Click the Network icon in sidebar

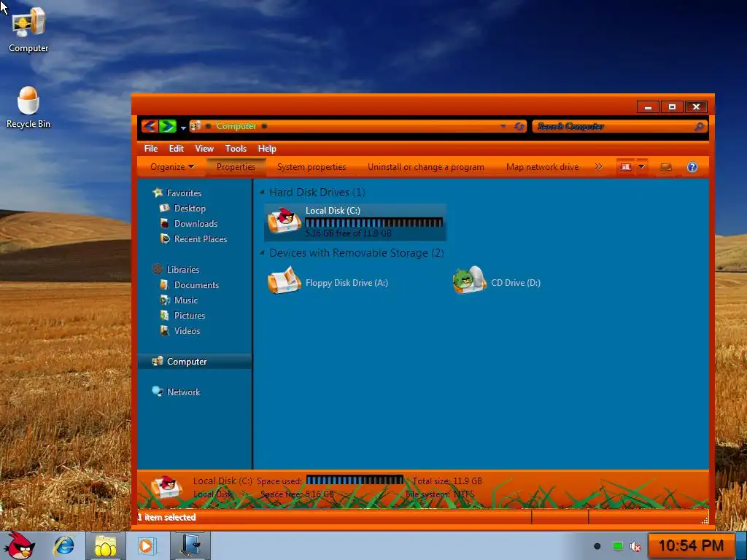point(158,392)
